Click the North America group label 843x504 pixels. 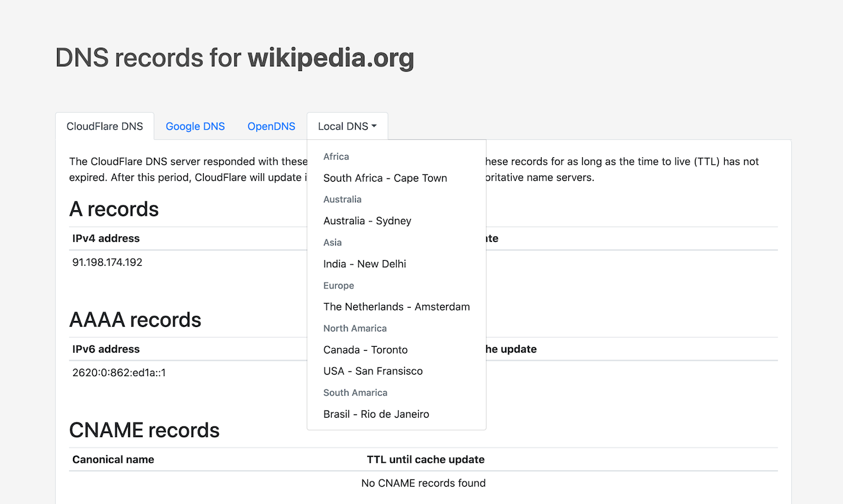355,328
